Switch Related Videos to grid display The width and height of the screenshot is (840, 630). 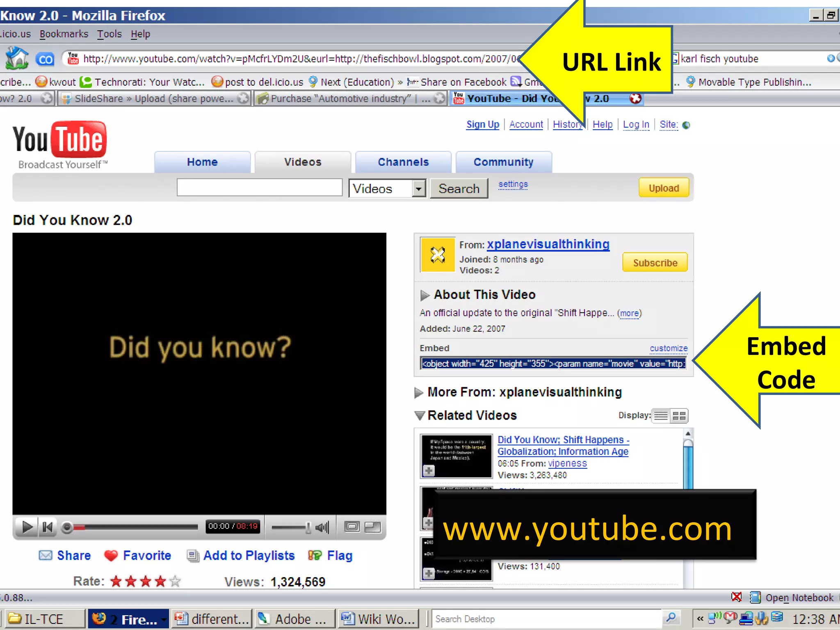point(679,416)
